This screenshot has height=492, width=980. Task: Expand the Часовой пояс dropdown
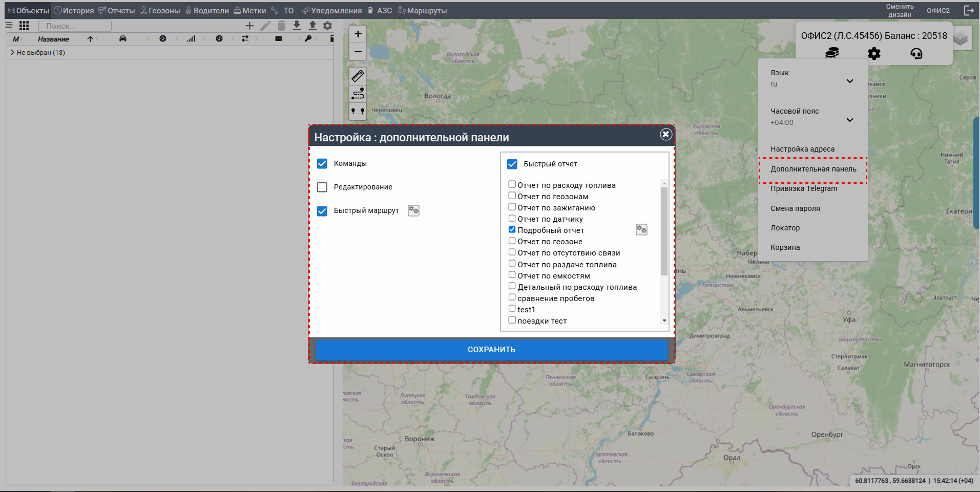tap(849, 120)
